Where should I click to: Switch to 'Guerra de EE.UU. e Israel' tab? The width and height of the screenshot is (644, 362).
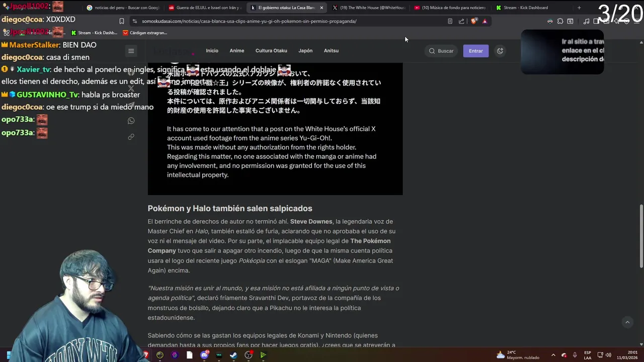click(x=205, y=8)
